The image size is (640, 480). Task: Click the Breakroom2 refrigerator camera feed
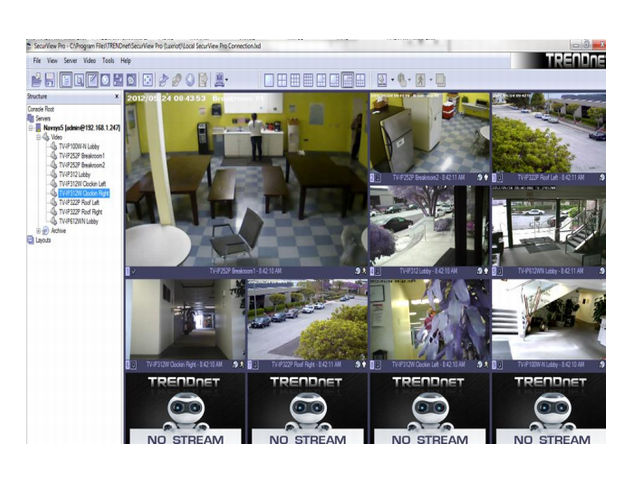click(429, 133)
